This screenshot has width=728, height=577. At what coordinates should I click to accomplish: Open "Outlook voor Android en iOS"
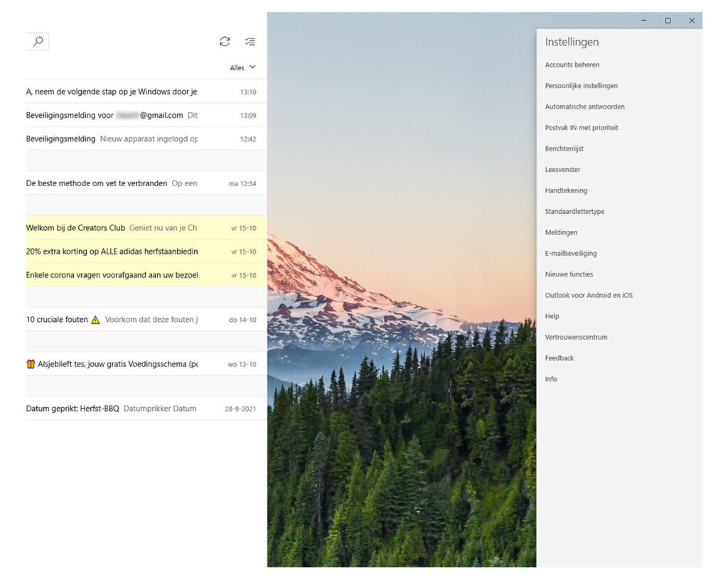pos(588,295)
